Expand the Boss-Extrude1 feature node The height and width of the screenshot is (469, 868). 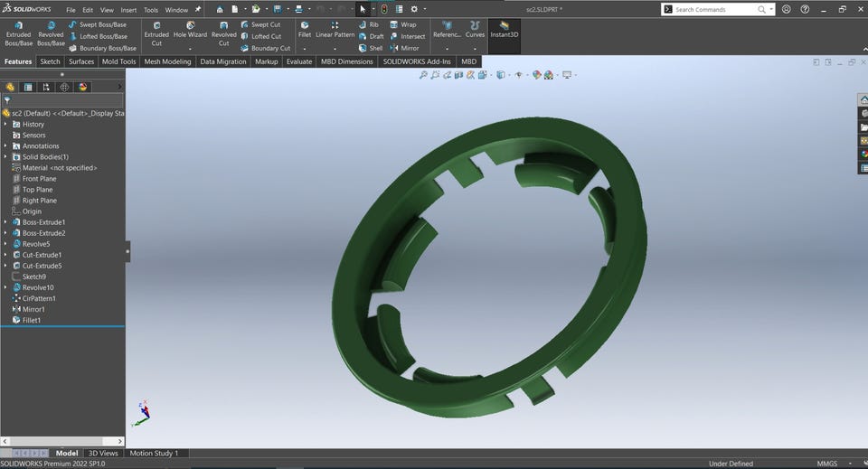tap(5, 222)
